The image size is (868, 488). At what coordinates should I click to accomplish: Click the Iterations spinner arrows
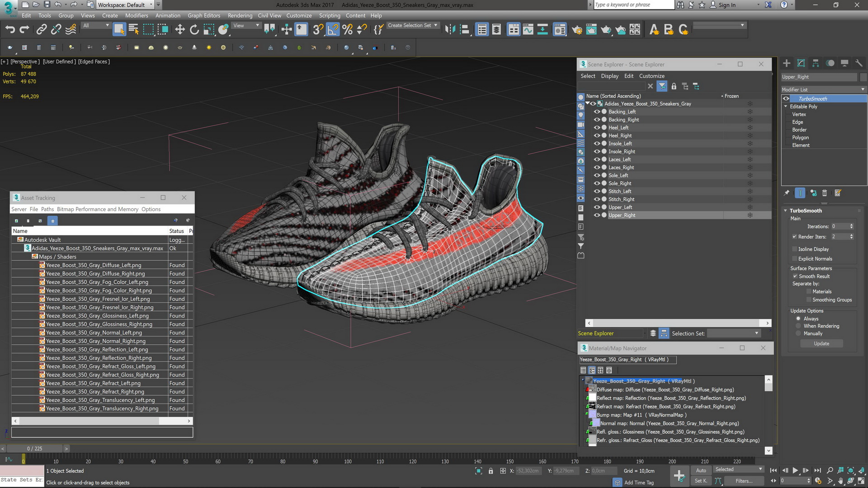(851, 226)
